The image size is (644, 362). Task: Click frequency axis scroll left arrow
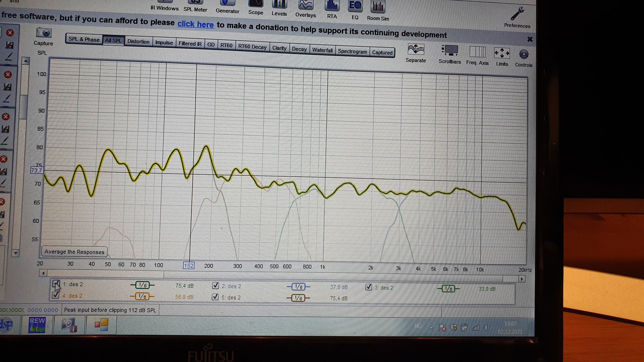(x=43, y=273)
